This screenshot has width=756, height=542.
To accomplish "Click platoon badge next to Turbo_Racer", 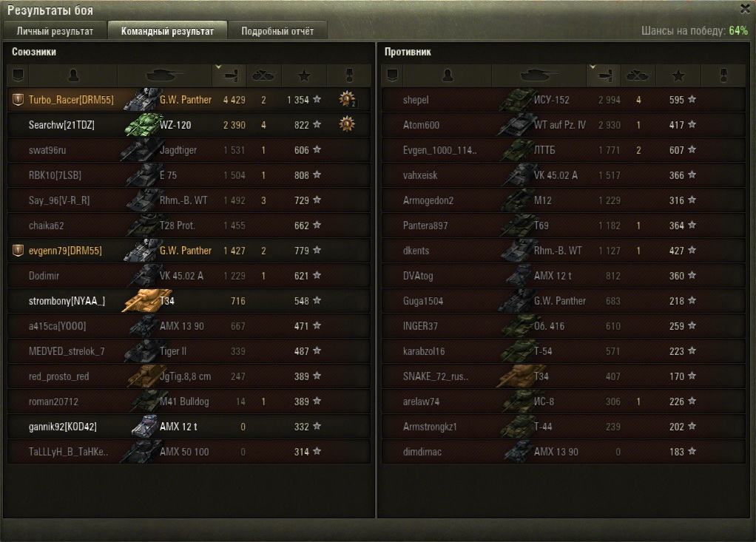I will click(18, 100).
